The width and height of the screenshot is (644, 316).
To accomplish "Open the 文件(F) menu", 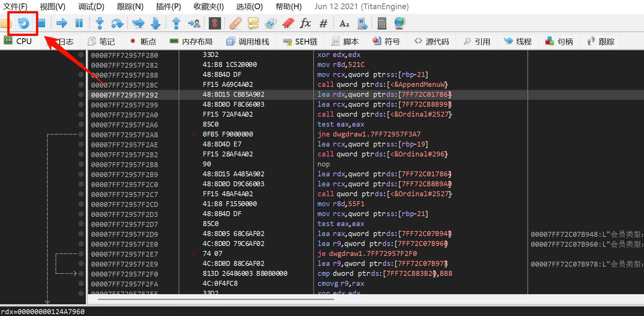I will [x=15, y=7].
